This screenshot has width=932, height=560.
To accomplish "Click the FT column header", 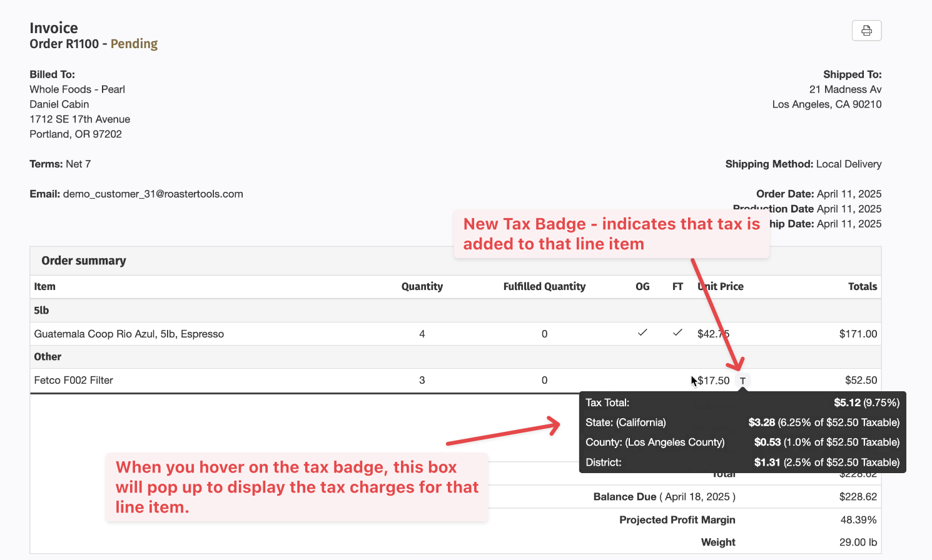I will 677,286.
